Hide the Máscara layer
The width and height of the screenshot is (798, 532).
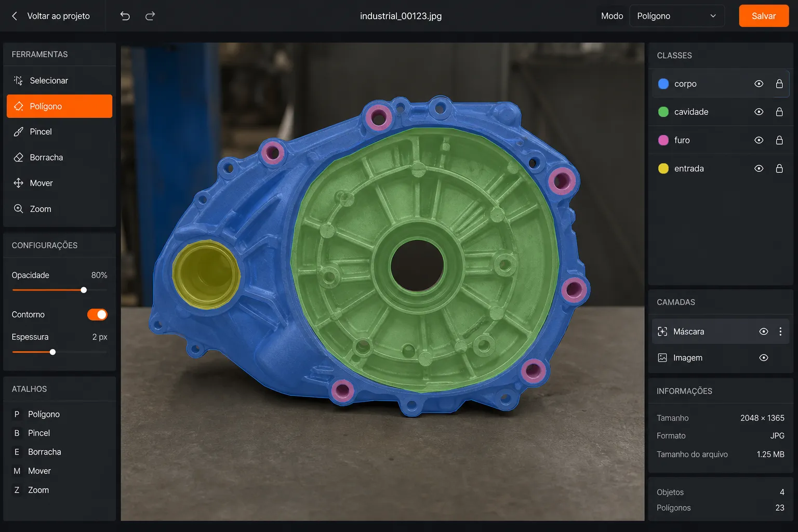[764, 331]
